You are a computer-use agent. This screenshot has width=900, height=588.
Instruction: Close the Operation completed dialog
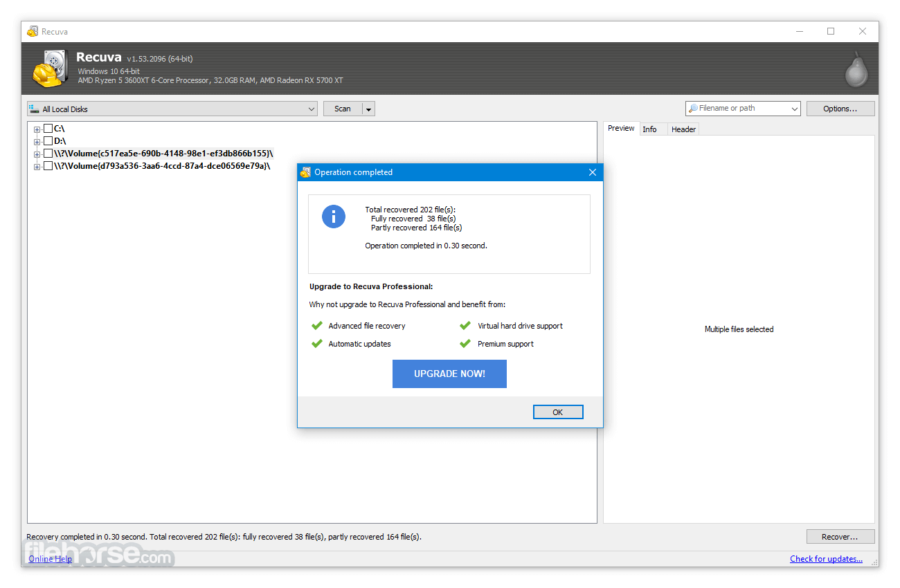pyautogui.click(x=592, y=172)
